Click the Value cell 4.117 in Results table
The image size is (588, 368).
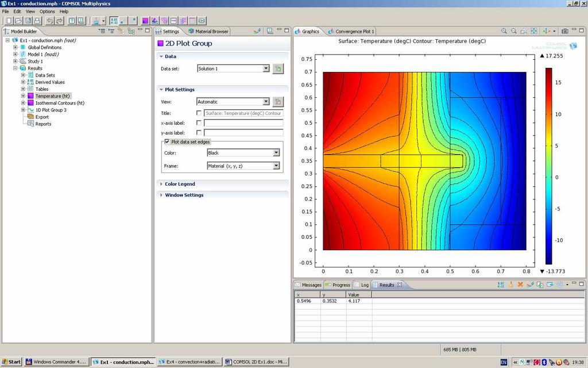[359, 301]
